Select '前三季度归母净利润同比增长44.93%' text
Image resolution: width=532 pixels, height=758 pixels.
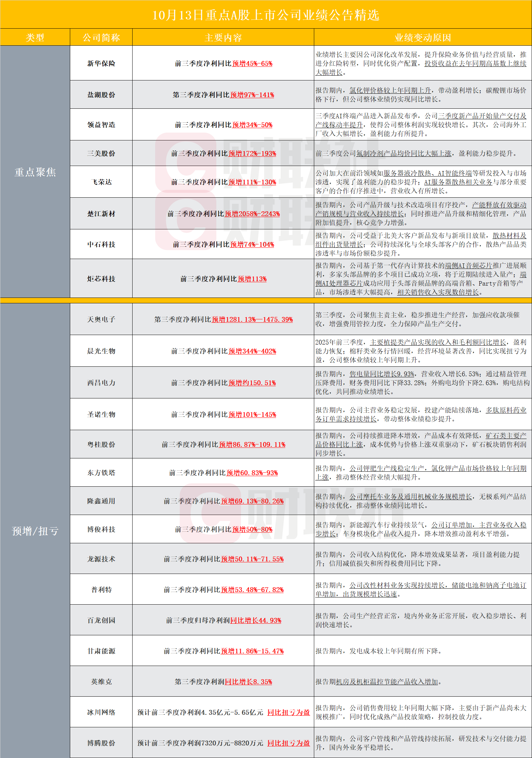tap(224, 620)
